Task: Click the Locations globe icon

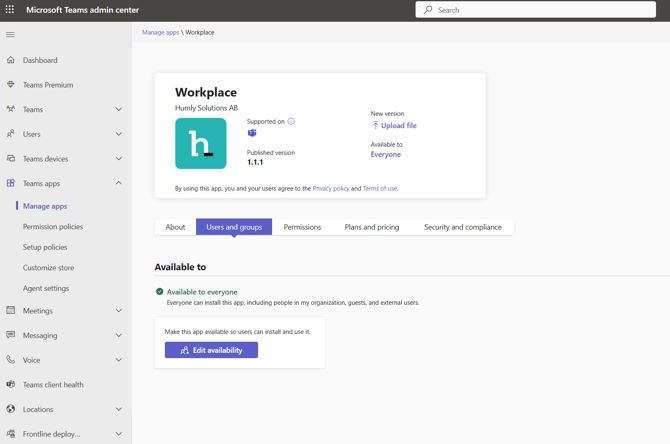Action: tap(11, 409)
